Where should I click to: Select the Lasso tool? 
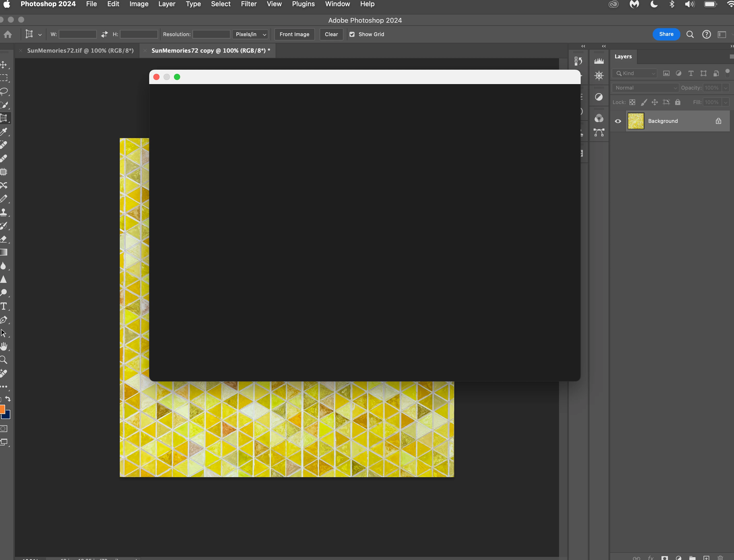(x=4, y=91)
